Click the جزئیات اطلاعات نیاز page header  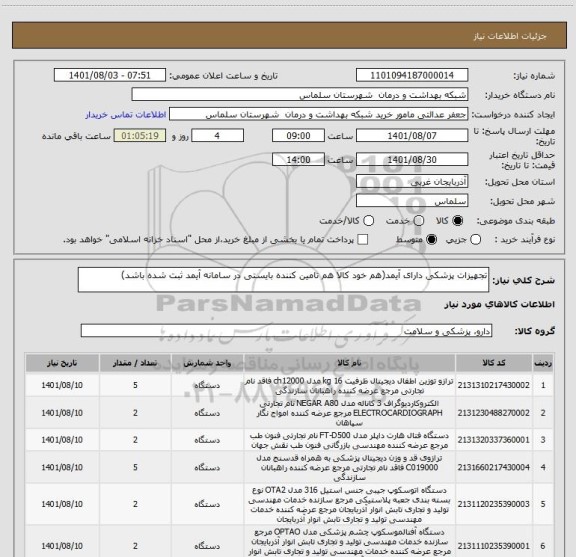pos(510,36)
